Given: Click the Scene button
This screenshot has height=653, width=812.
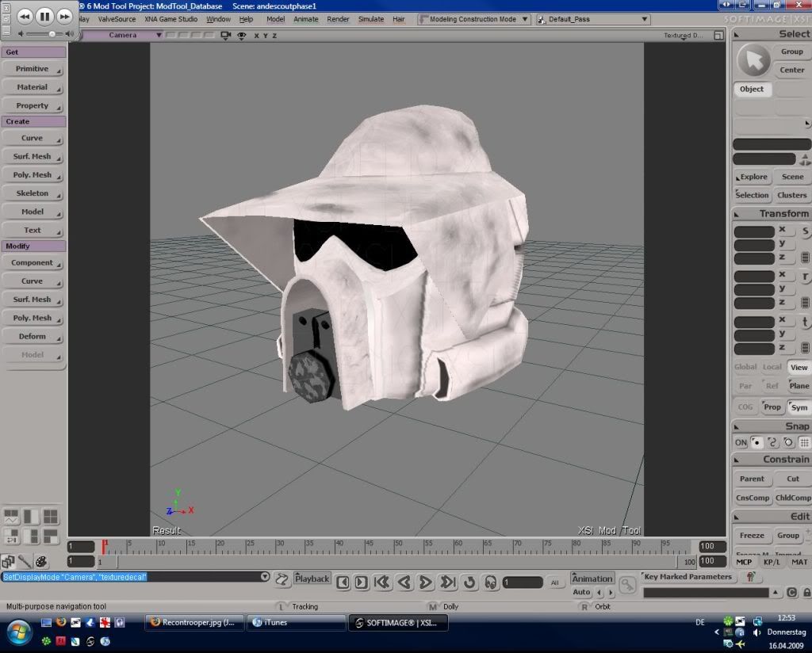Looking at the screenshot, I should pyautogui.click(x=792, y=177).
